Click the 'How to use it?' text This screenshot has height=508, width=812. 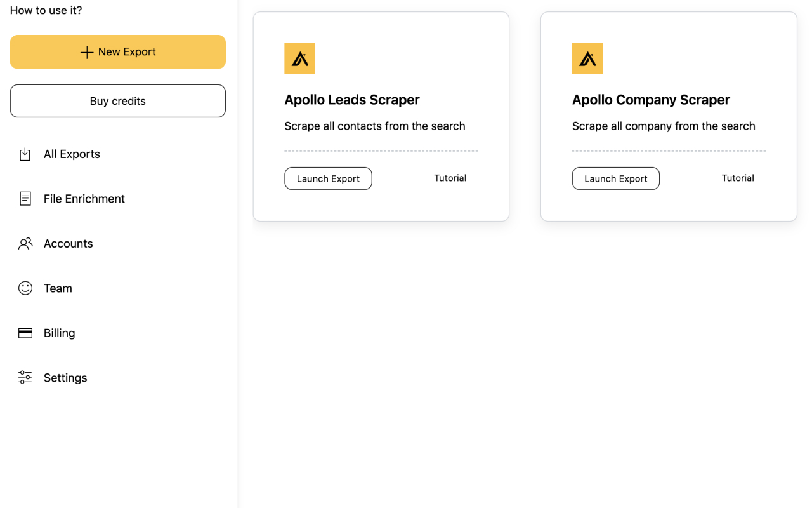click(x=46, y=10)
